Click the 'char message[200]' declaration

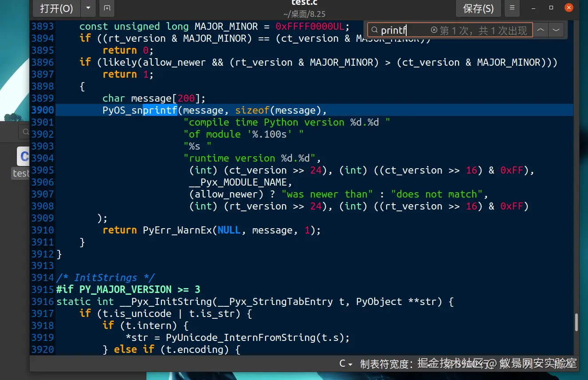pos(154,98)
